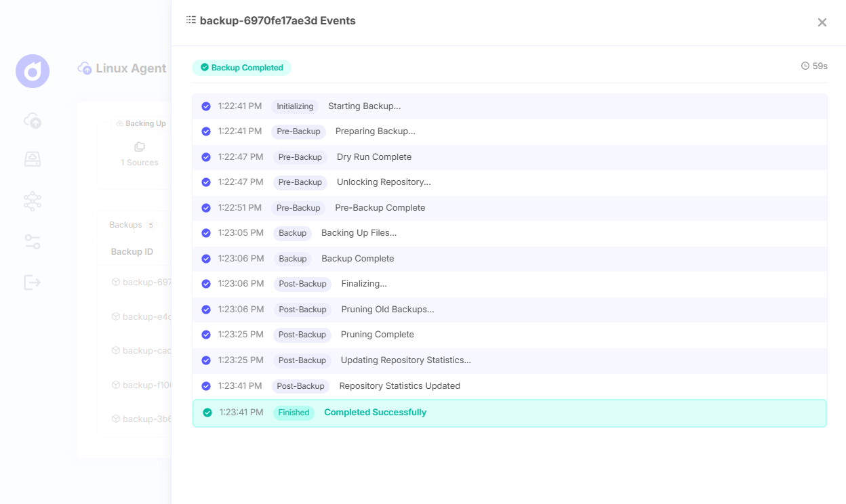
Task: Click the checkmark on Starting Backup event
Action: 206,106
